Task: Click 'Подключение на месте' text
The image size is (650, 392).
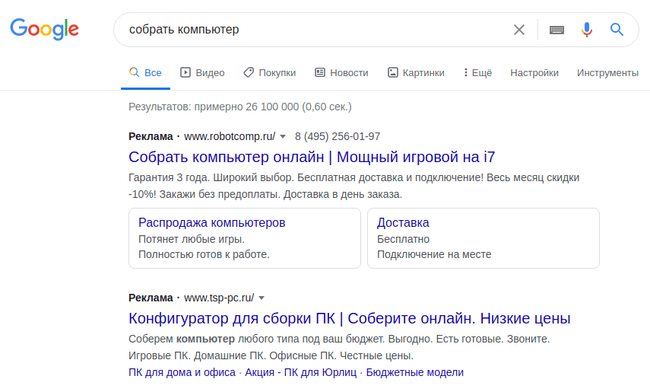Action: coord(434,254)
